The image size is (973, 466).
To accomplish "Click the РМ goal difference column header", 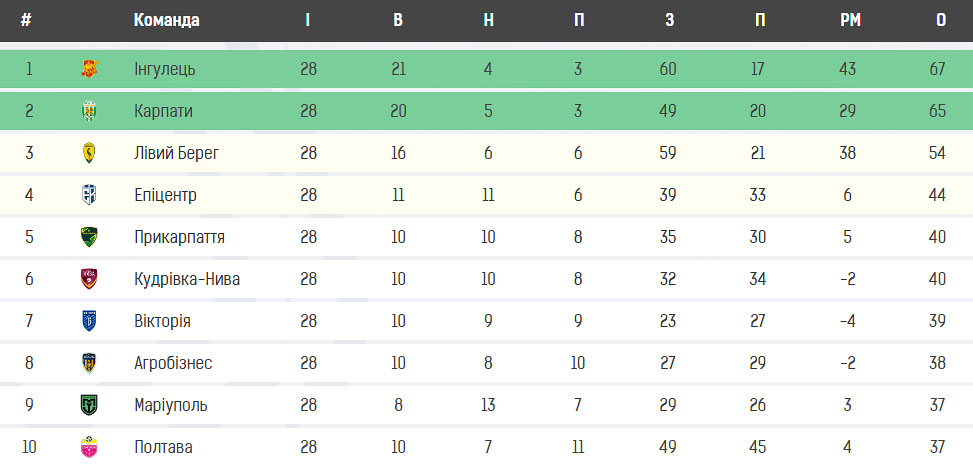I will coord(851,20).
